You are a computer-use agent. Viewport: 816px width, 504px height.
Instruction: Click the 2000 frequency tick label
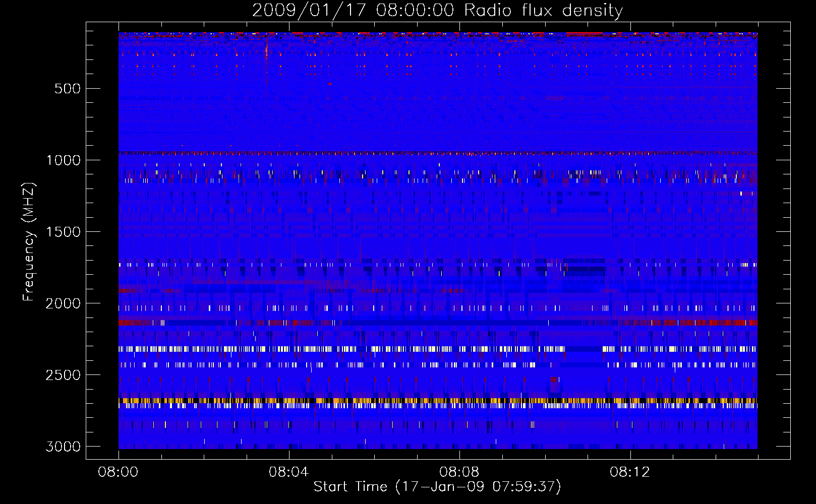(63, 303)
